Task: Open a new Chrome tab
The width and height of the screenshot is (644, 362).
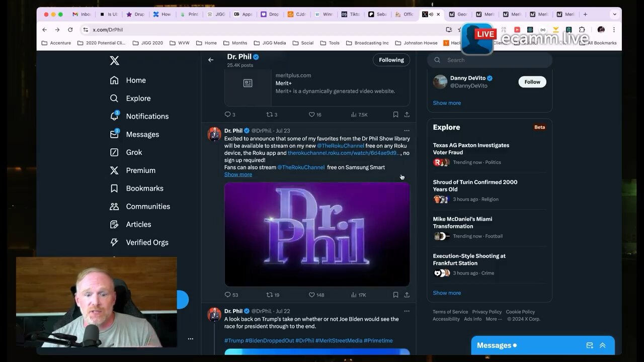Action: tap(585, 15)
